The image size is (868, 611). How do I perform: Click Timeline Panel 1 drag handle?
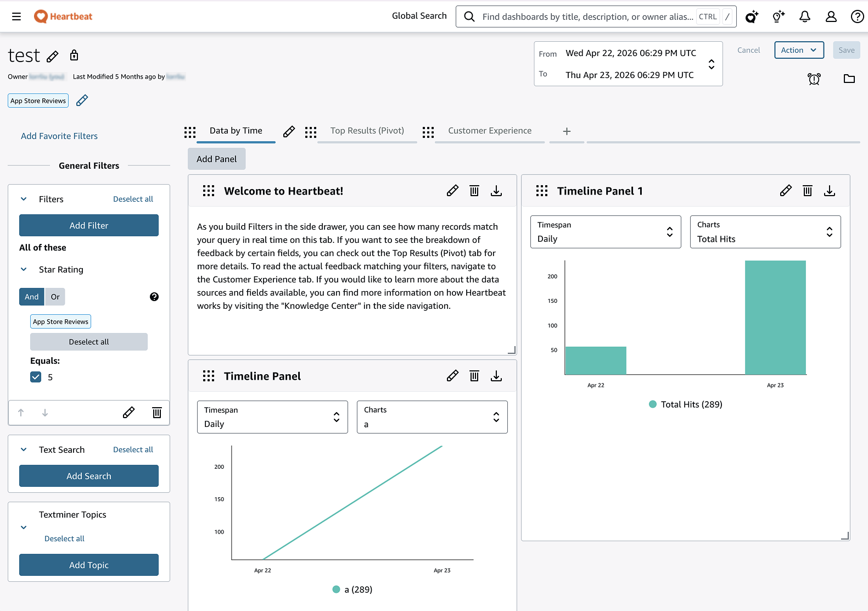(542, 191)
